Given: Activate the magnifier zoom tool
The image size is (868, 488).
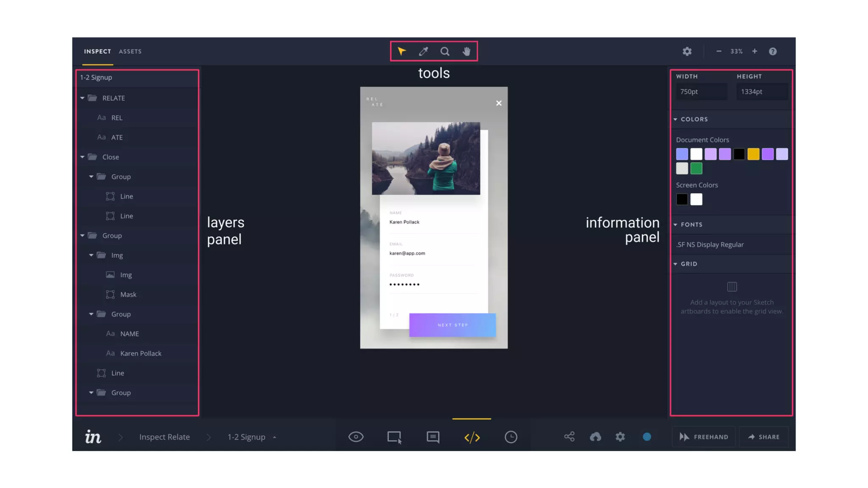Looking at the screenshot, I should [445, 51].
